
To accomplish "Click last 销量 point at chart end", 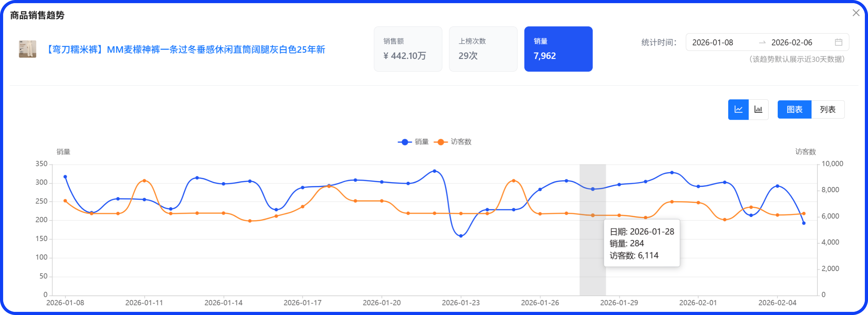I will [804, 223].
